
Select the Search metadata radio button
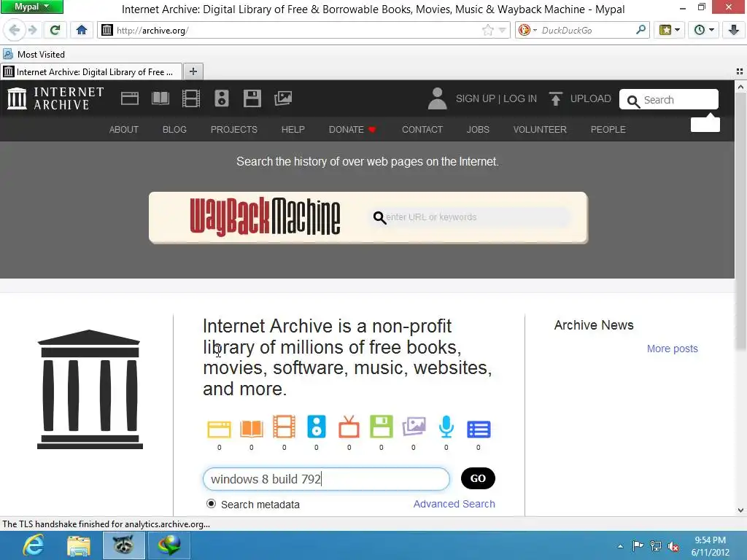(211, 503)
